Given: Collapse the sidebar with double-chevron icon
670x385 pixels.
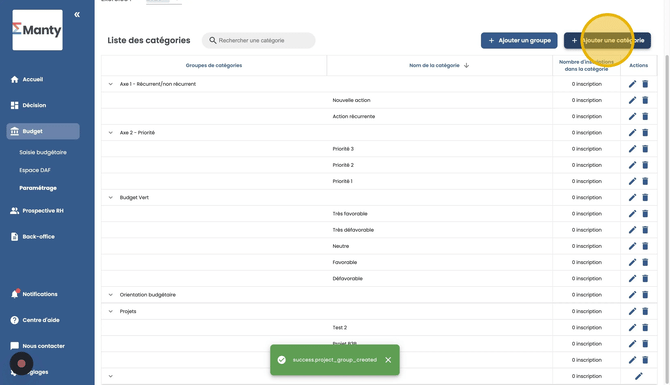Looking at the screenshot, I should coord(77,15).
